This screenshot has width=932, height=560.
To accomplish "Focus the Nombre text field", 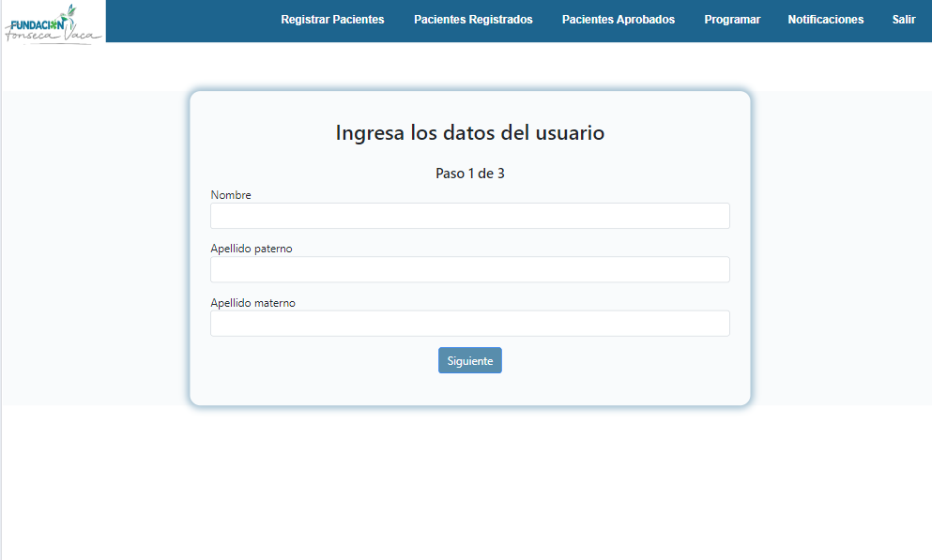I will (469, 216).
